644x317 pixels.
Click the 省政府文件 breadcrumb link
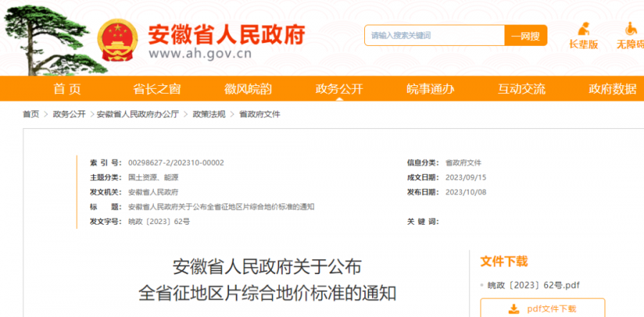tap(259, 114)
